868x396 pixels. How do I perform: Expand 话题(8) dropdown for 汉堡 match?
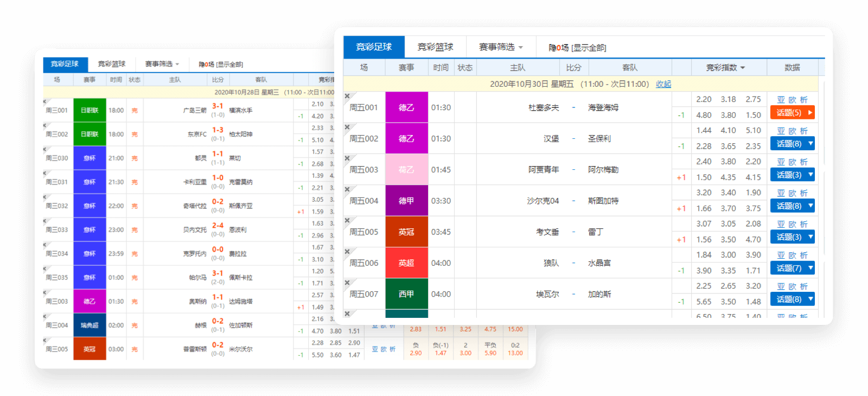point(810,144)
